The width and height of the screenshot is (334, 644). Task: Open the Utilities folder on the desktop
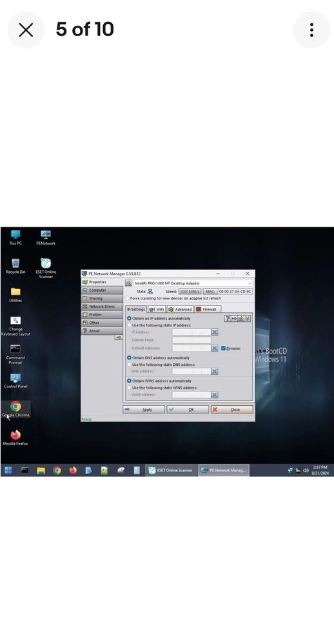pyautogui.click(x=15, y=295)
